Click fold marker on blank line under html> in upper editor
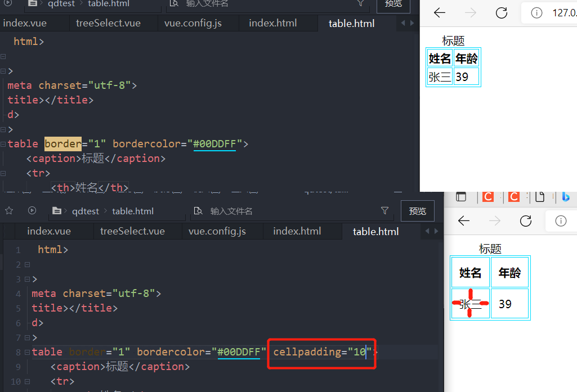The height and width of the screenshot is (392, 577). [3, 56]
